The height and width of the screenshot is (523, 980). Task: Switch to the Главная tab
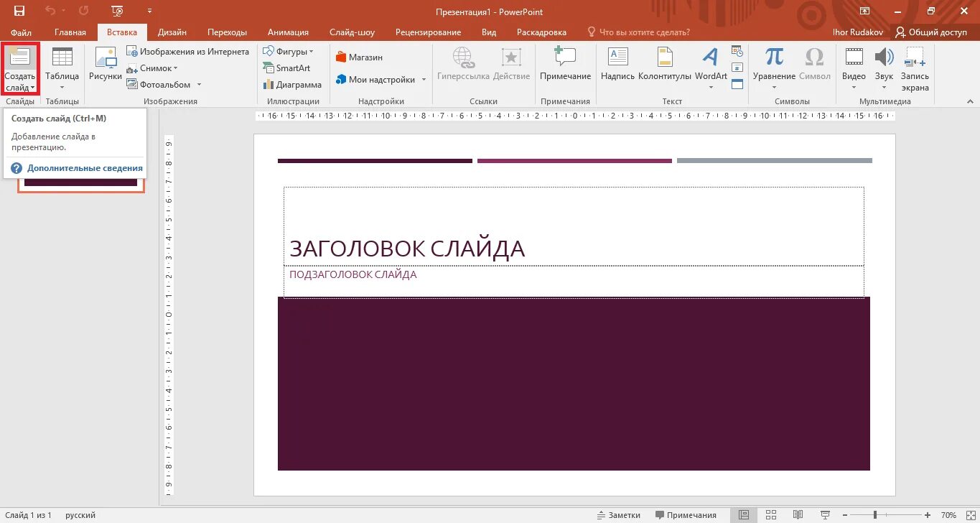70,32
